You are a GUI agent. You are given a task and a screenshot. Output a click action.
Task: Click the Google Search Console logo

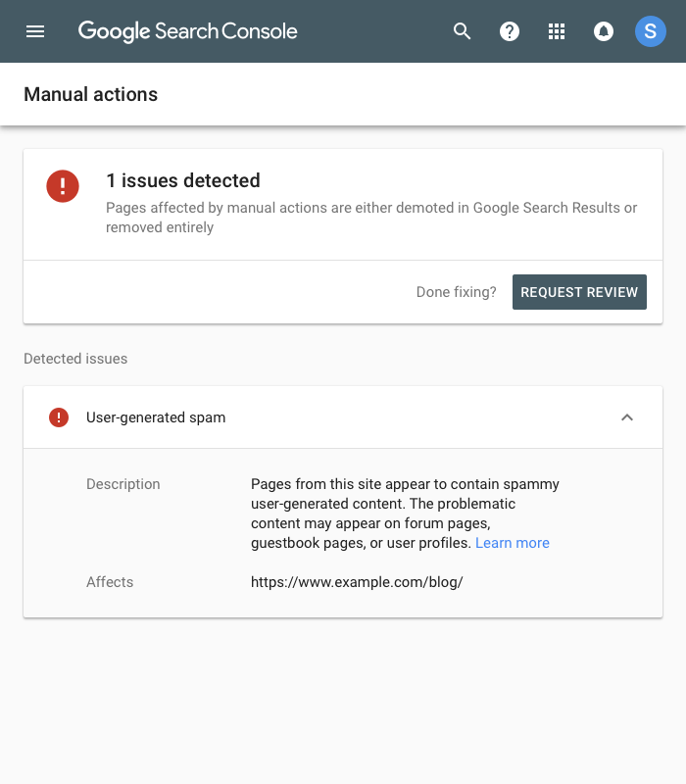pos(188,31)
